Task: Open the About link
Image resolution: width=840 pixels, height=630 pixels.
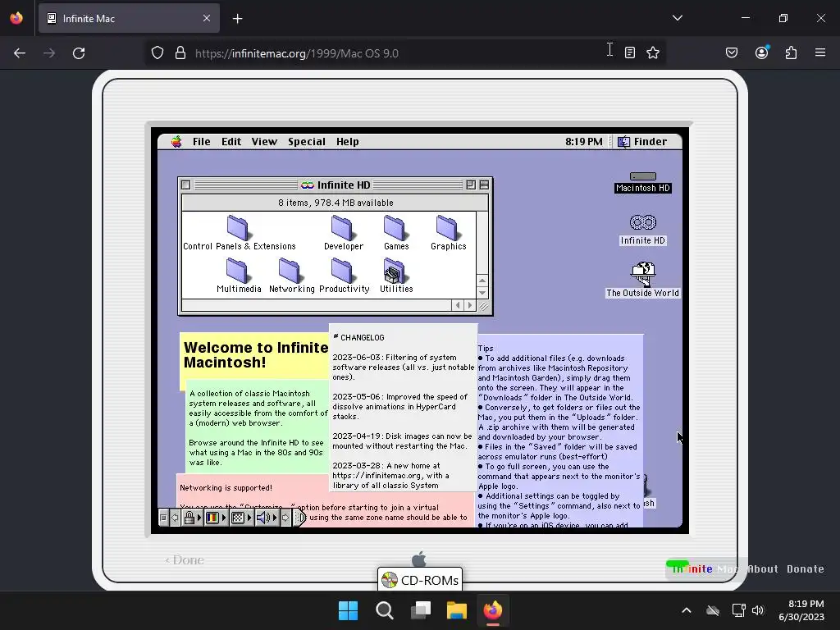Action: point(763,569)
